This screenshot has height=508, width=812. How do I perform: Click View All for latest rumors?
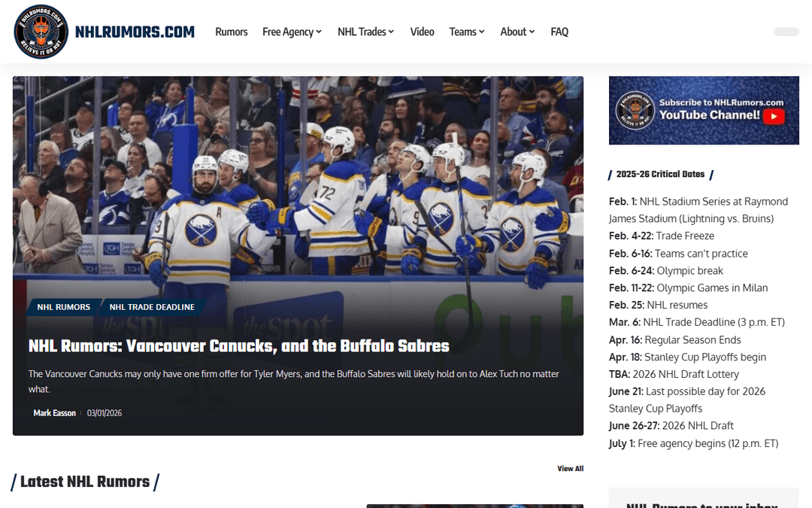point(570,469)
